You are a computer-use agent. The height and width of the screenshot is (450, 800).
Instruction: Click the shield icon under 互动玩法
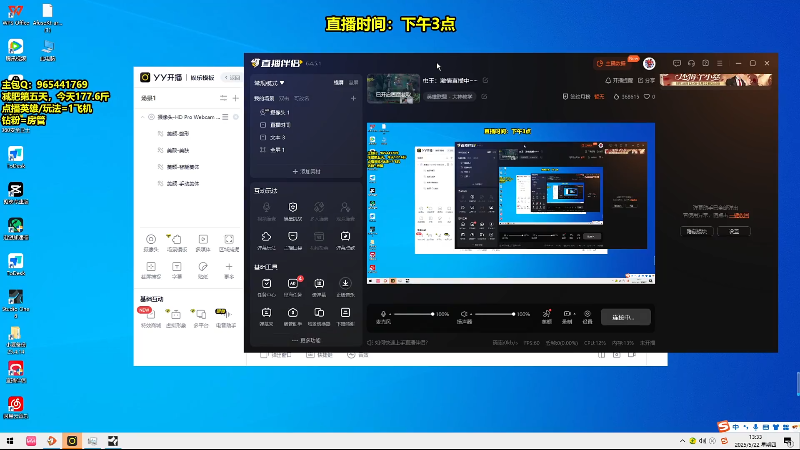[292, 207]
